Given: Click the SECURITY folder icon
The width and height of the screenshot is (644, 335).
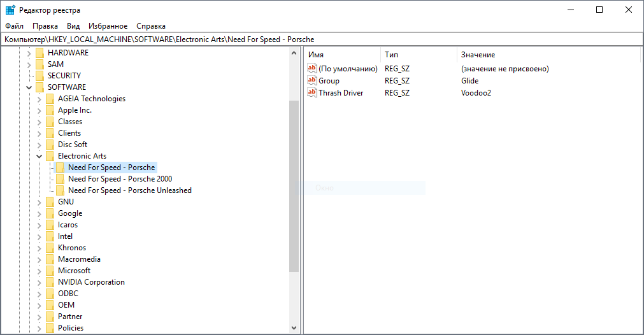Looking at the screenshot, I should tap(40, 76).
